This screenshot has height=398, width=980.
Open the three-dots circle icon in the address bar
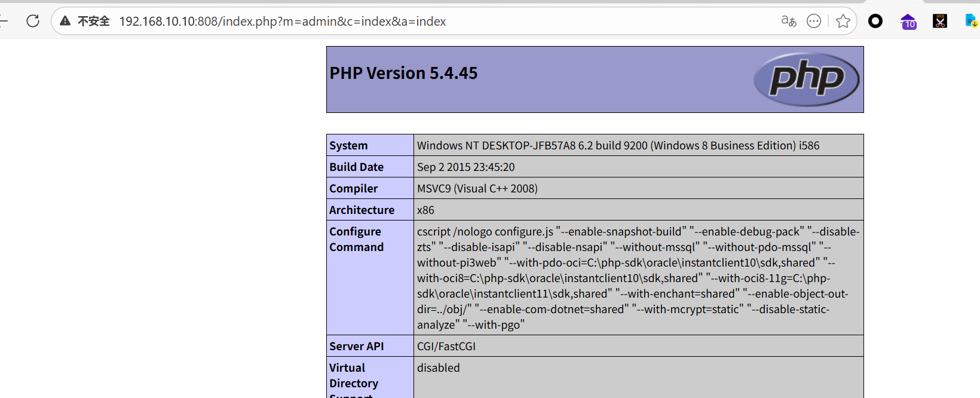coord(814,21)
